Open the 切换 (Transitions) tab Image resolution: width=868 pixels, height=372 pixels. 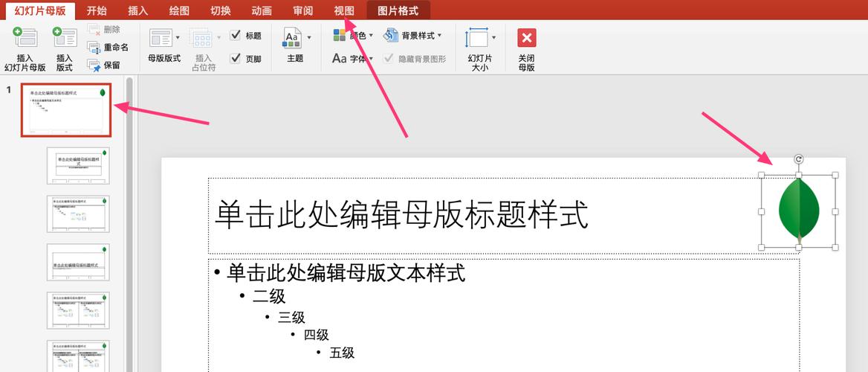pyautogui.click(x=220, y=10)
